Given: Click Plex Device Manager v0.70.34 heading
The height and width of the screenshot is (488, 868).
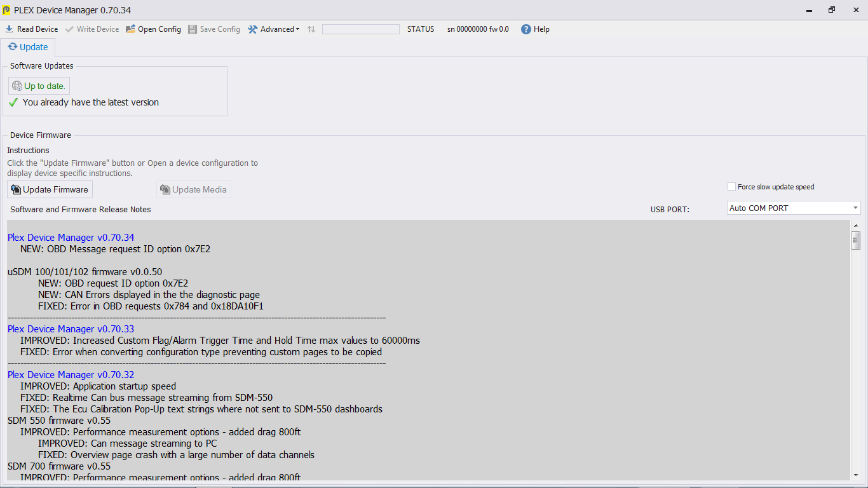Looking at the screenshot, I should pyautogui.click(x=71, y=238).
